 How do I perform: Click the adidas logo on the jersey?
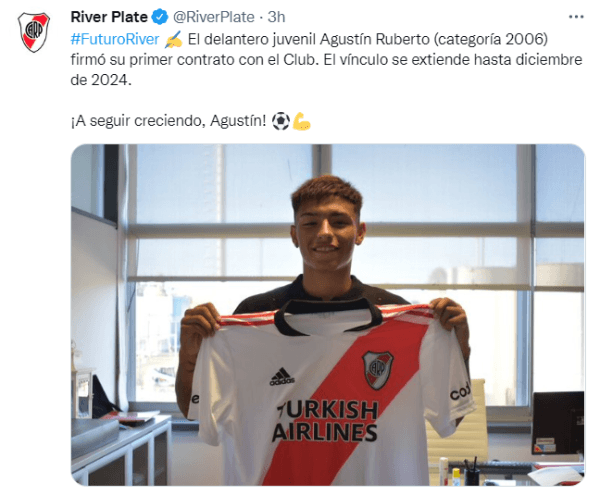[x=282, y=376]
